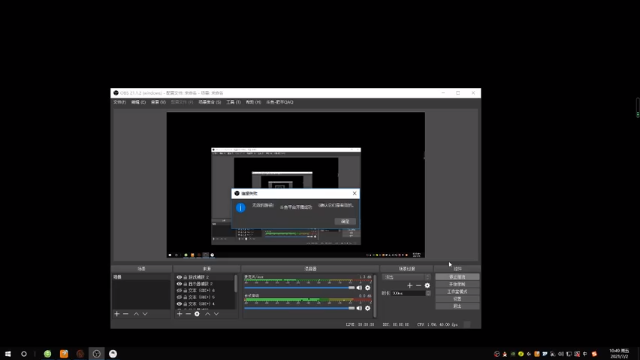The width and height of the screenshot is (640, 360).
Task: Open the taskbar clock and date
Action: pyautogui.click(x=619, y=354)
